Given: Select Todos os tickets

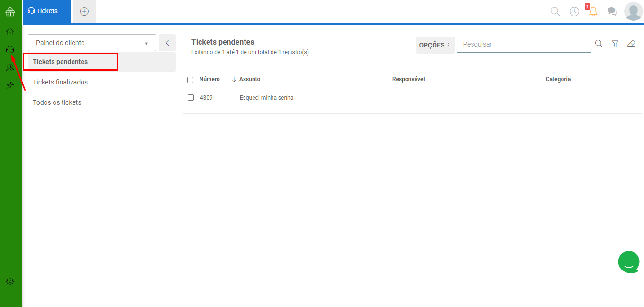Looking at the screenshot, I should click(x=57, y=102).
